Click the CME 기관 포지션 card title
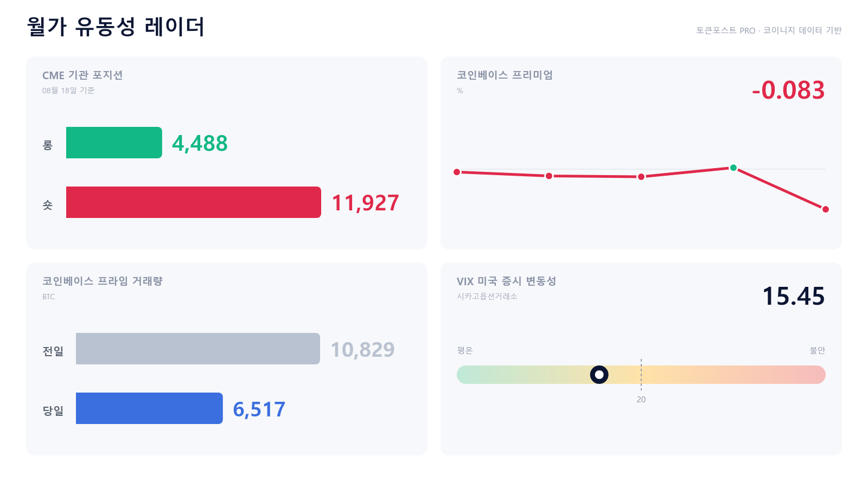Screen dimensions: 868x488 (82, 75)
